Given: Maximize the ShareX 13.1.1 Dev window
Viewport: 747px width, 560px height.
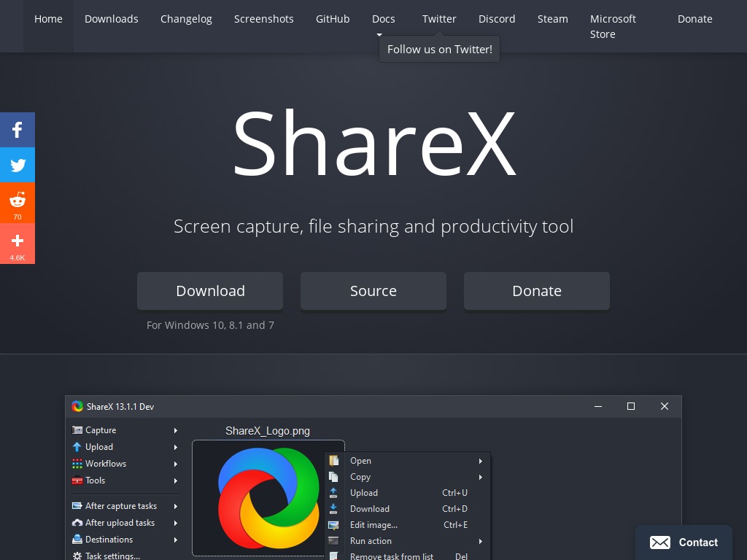Looking at the screenshot, I should coord(631,406).
